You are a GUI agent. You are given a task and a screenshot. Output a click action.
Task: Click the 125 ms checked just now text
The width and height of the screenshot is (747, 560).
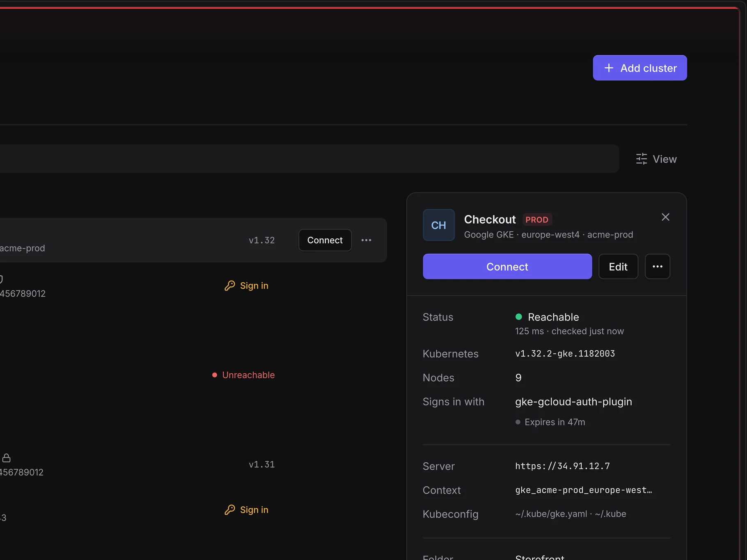(x=569, y=331)
